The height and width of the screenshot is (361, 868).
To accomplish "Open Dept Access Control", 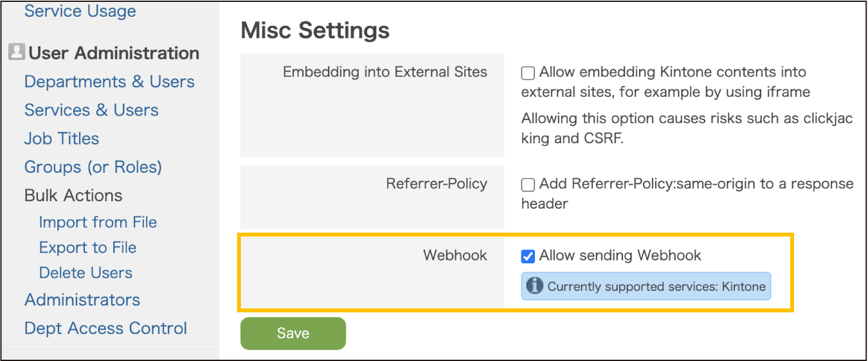I will click(105, 328).
